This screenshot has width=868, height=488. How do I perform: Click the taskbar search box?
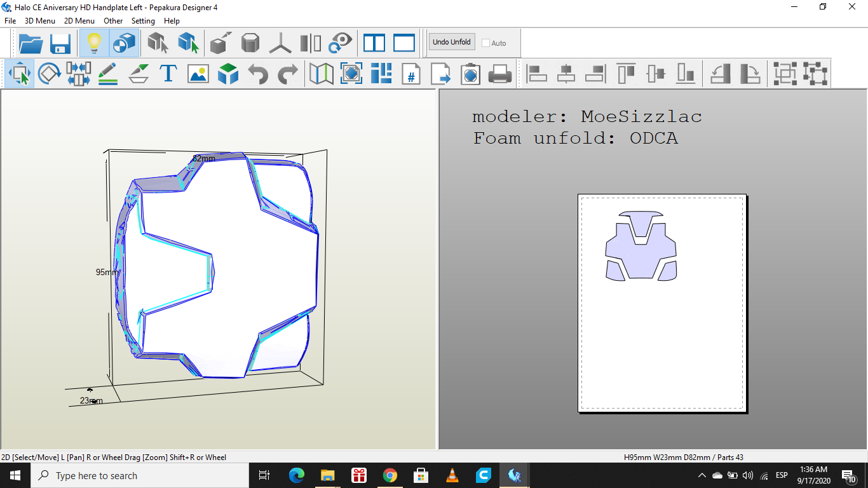pyautogui.click(x=140, y=475)
